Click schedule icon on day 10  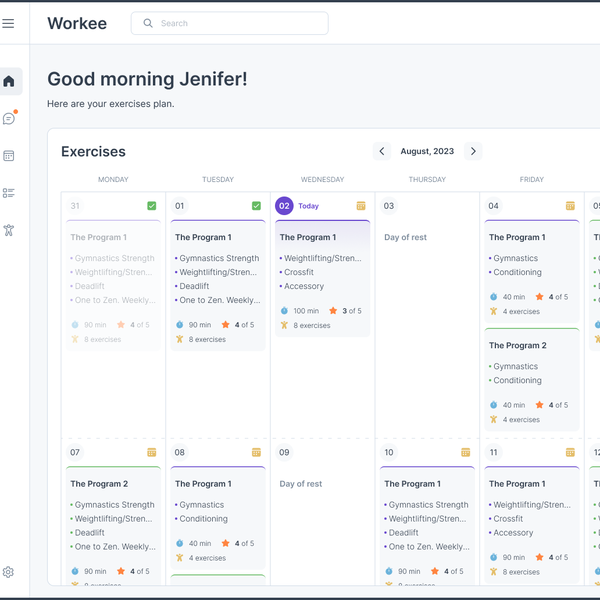(x=466, y=452)
